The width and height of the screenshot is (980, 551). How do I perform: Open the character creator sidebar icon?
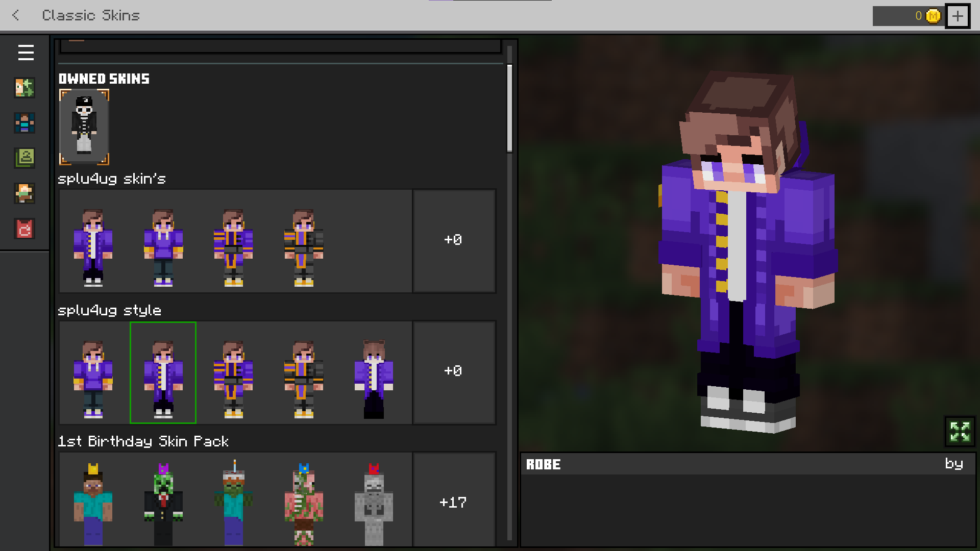coord(24,88)
